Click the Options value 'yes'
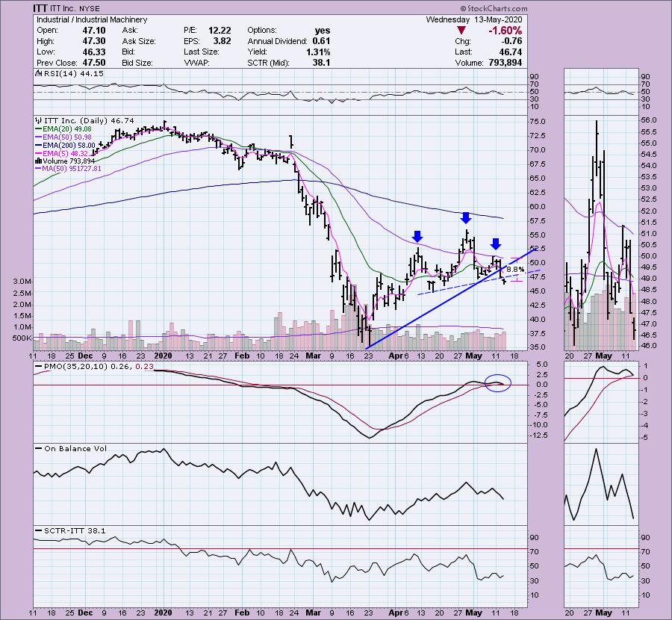This screenshot has height=620, width=672. [323, 31]
